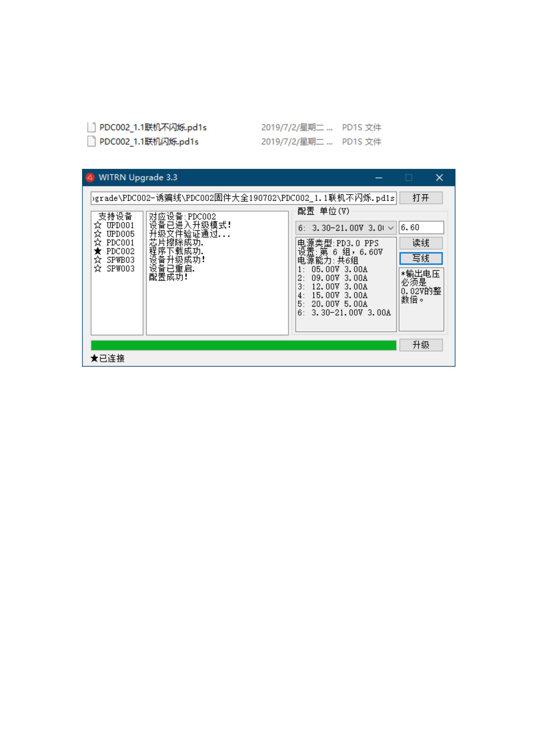Click star icon beside SPW003

pyautogui.click(x=98, y=269)
